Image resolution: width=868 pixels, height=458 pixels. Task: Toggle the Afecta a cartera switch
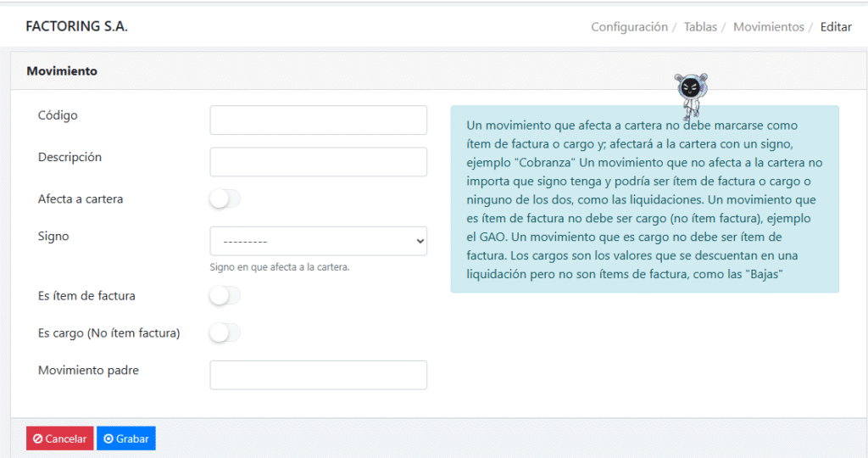[225, 199]
